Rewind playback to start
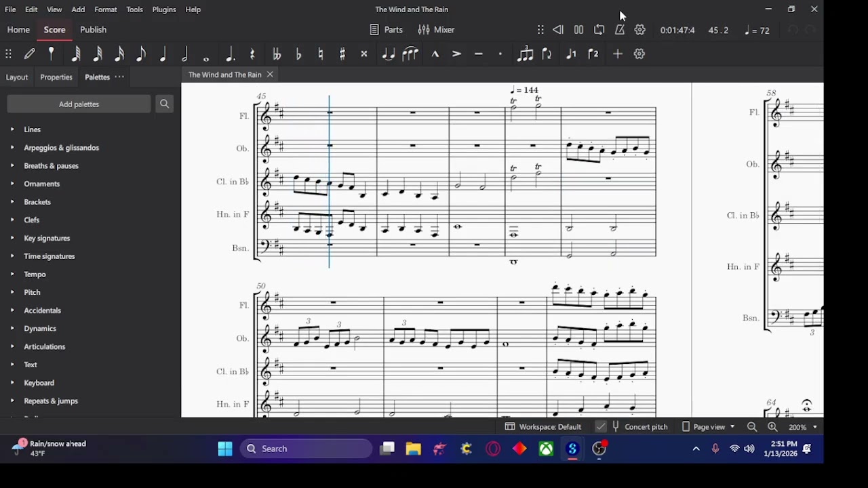The image size is (868, 488). tap(558, 30)
